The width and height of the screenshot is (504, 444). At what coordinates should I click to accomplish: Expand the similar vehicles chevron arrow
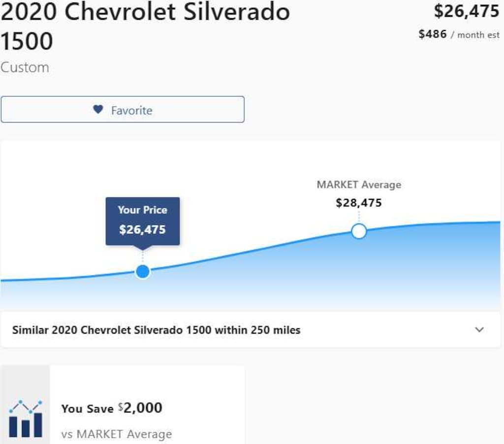[x=479, y=329]
